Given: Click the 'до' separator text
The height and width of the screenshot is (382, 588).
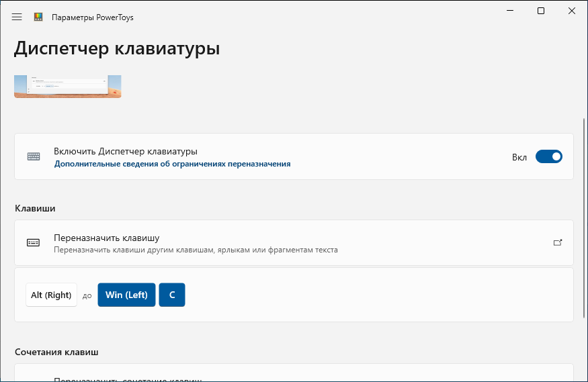Looking at the screenshot, I should click(87, 296).
